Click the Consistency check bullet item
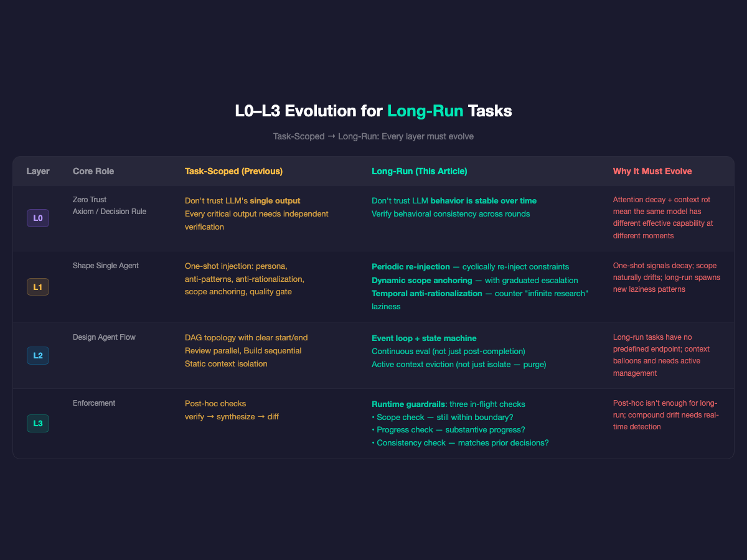The image size is (747, 560). click(461, 442)
